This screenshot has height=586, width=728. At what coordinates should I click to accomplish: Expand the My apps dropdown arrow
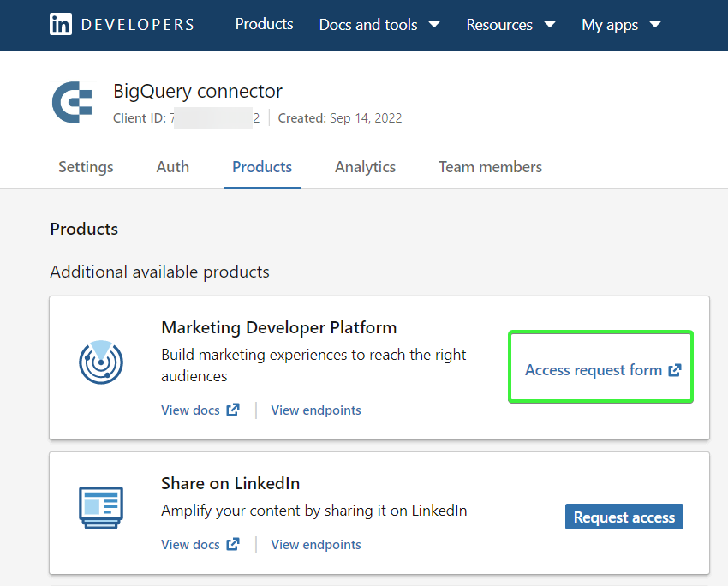[x=655, y=24]
